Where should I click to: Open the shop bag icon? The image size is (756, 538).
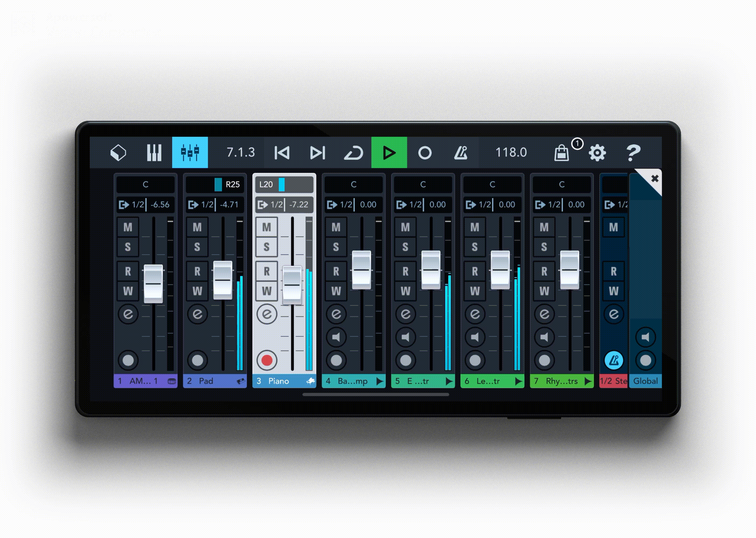561,153
